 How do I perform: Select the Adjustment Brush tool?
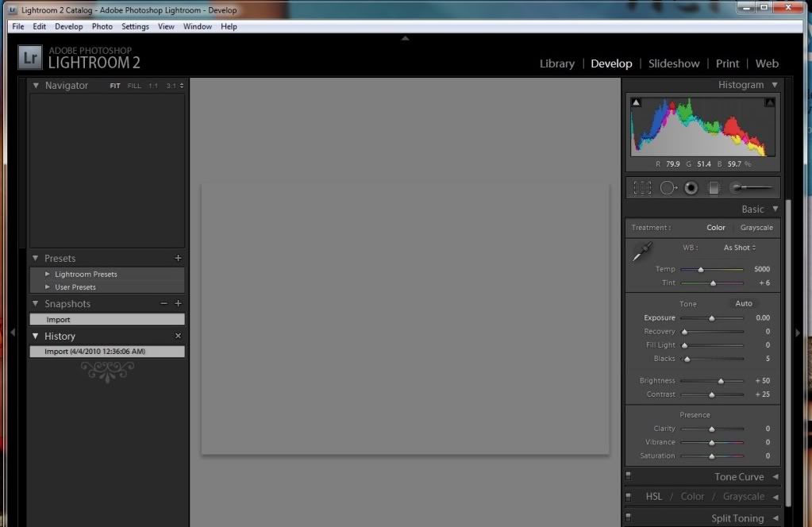click(x=752, y=187)
